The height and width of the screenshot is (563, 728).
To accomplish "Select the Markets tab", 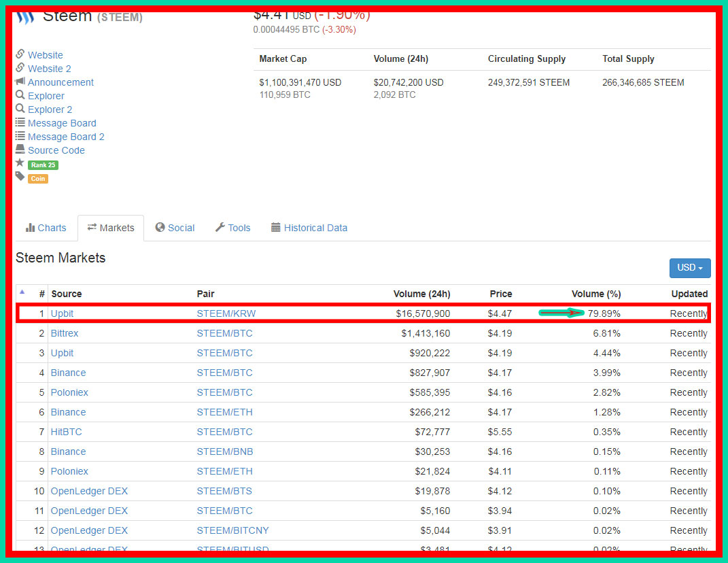I will coord(111,228).
